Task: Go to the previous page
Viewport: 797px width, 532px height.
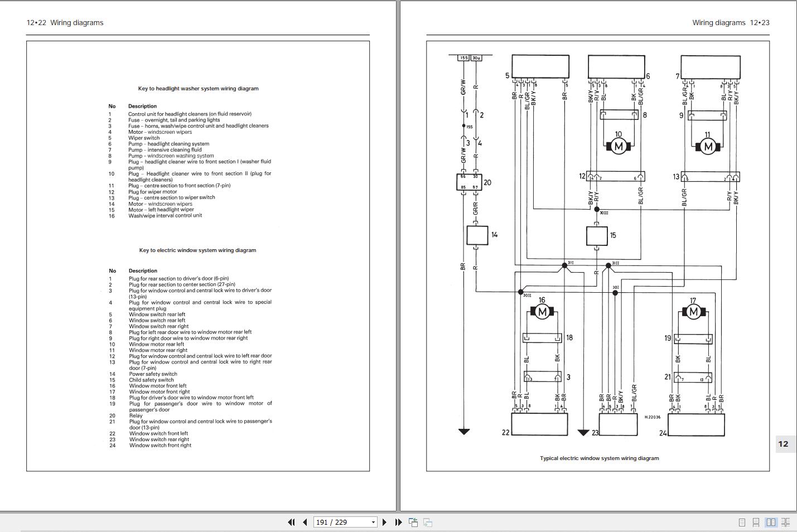Action: pyautogui.click(x=305, y=523)
